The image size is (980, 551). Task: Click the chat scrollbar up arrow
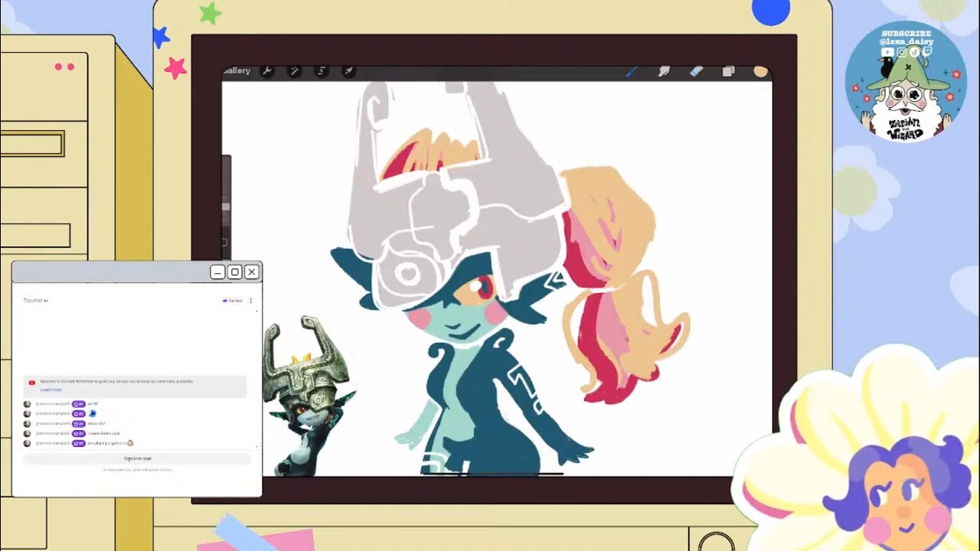coord(256,311)
